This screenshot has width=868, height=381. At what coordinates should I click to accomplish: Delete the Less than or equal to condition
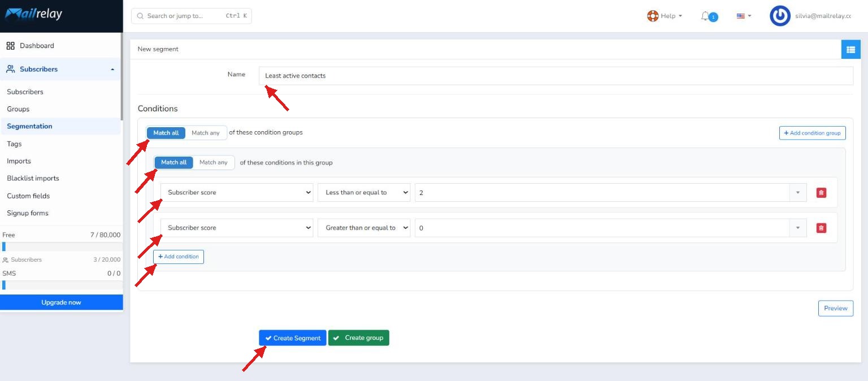point(821,193)
